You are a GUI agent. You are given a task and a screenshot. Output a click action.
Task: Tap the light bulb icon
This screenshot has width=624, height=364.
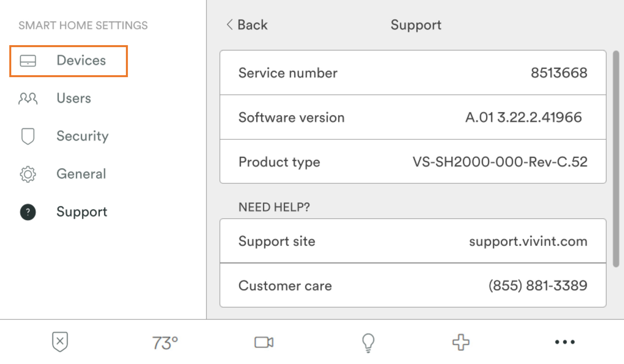368,343
